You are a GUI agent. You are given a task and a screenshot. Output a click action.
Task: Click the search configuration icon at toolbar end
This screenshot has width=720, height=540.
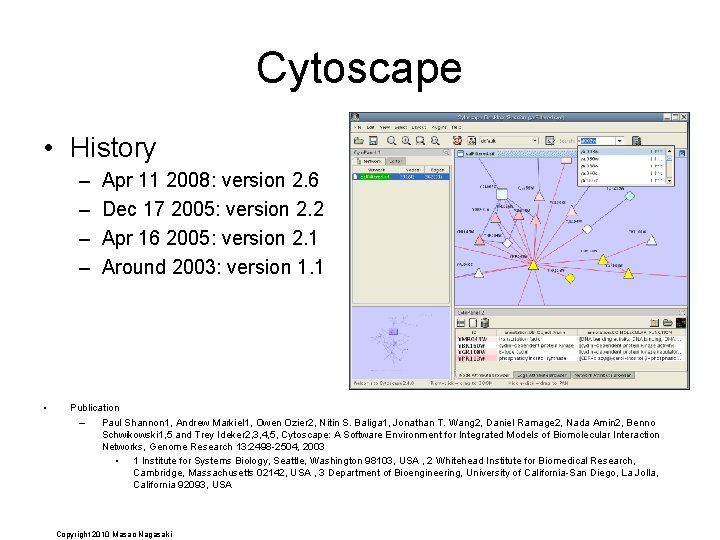tap(636, 141)
